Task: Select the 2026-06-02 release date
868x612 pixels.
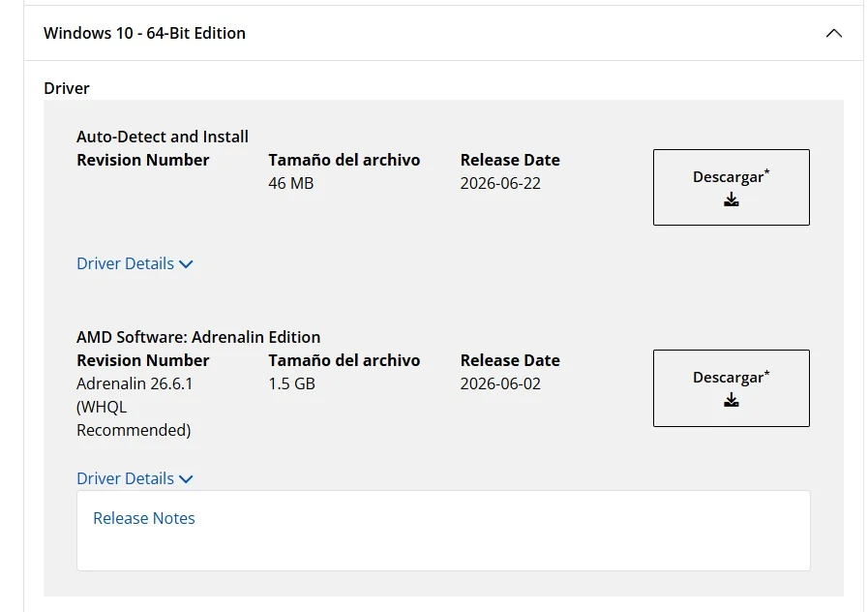Action: [500, 383]
